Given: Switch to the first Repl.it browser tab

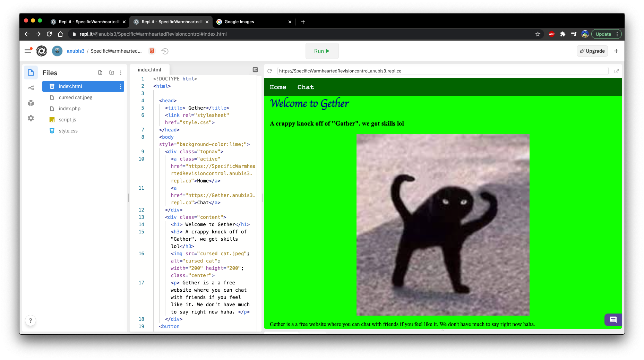Looking at the screenshot, I should coord(88,22).
